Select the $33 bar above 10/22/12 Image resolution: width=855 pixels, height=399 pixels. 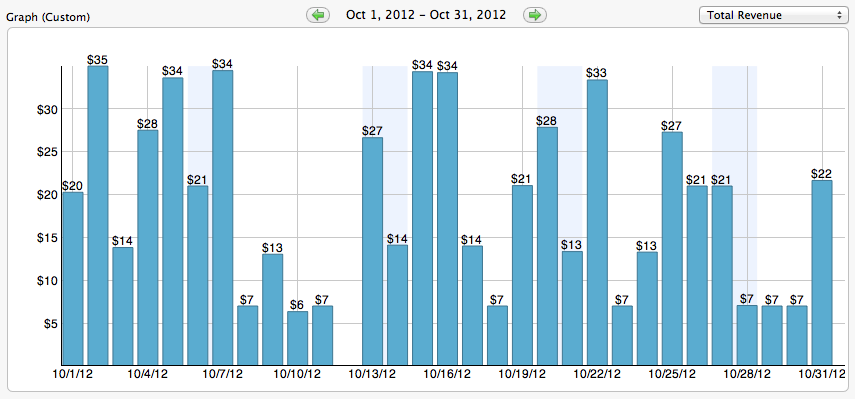597,222
